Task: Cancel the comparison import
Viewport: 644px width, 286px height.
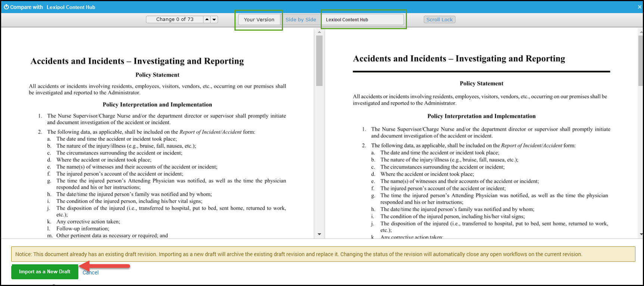Action: click(90, 273)
